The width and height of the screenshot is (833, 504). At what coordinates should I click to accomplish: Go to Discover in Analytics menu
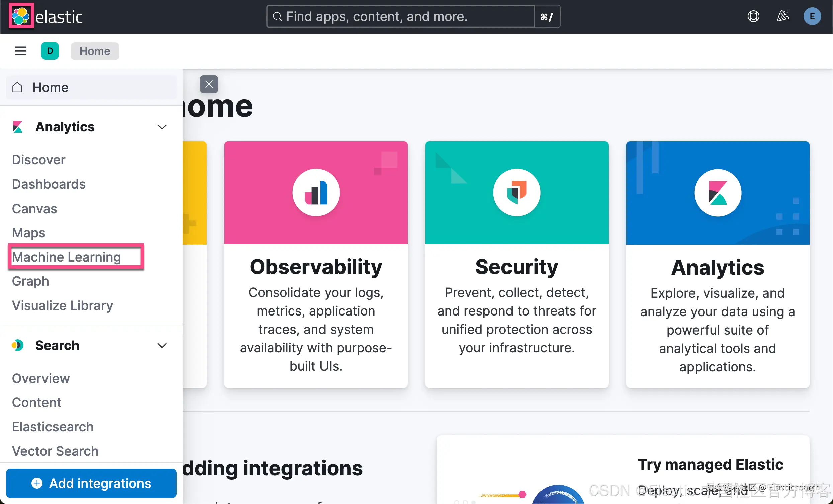point(38,160)
